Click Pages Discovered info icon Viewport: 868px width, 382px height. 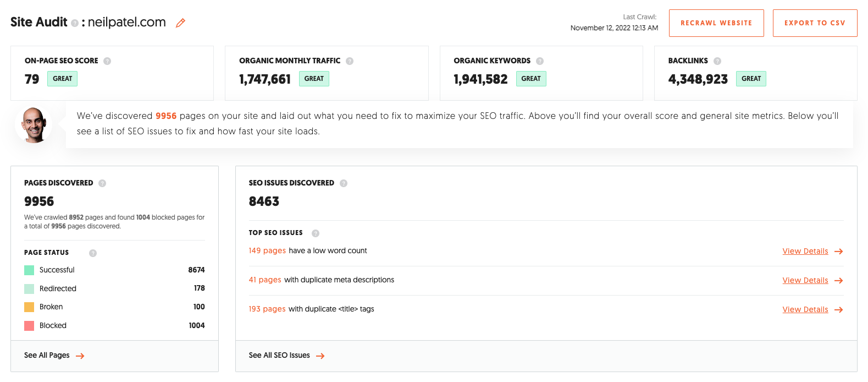pos(102,183)
